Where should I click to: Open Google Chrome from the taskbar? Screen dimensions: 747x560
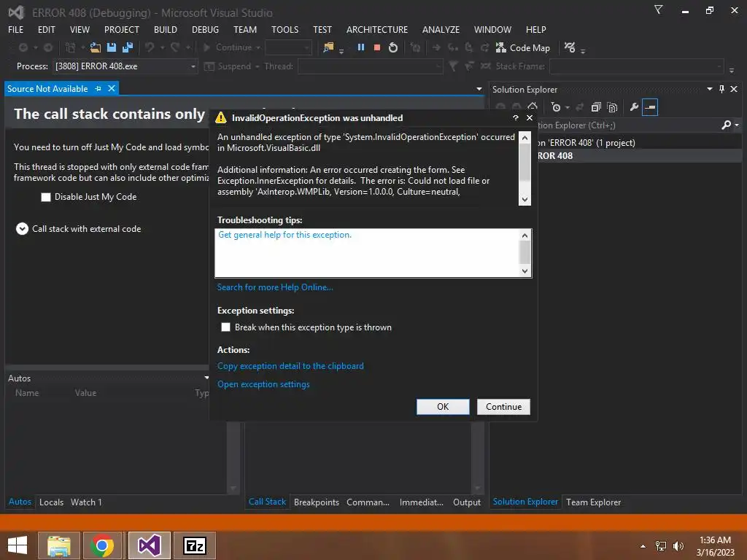point(102,545)
